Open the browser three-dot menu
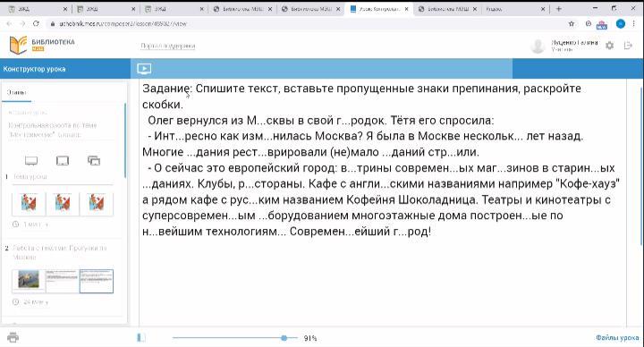The width and height of the screenshot is (644, 347). pyautogui.click(x=634, y=24)
